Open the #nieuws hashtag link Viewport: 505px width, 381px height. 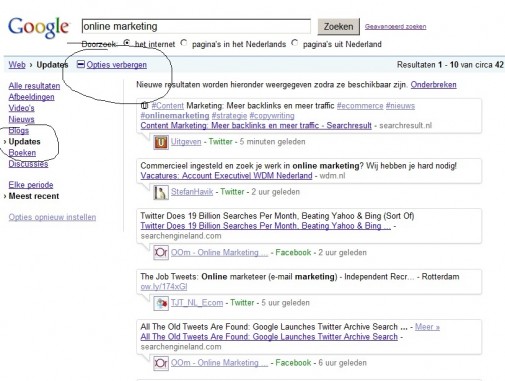point(400,106)
